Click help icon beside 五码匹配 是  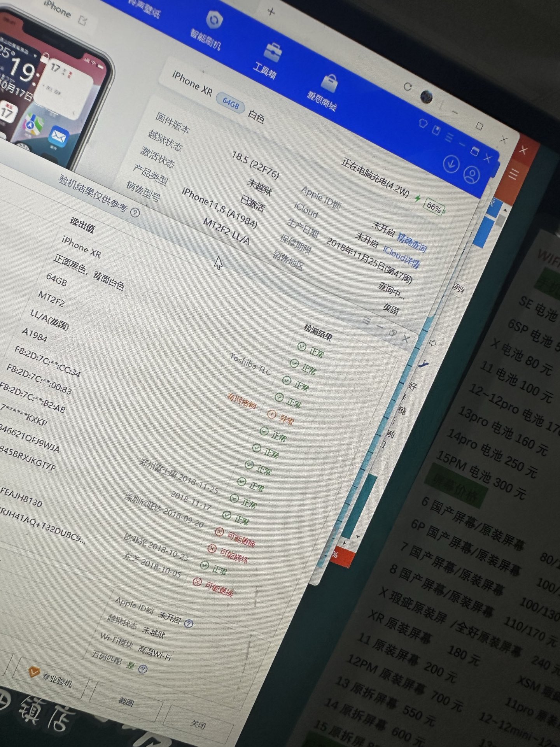click(143, 669)
